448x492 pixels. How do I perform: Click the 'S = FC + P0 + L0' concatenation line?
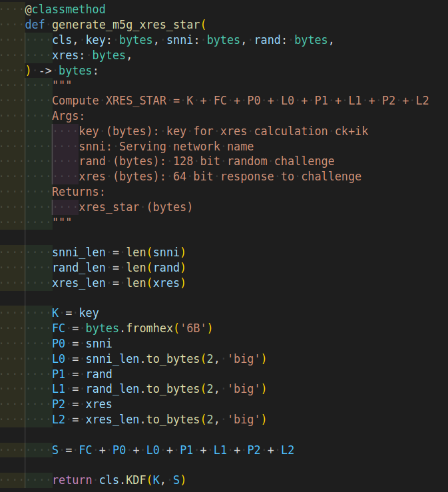[x=173, y=450]
